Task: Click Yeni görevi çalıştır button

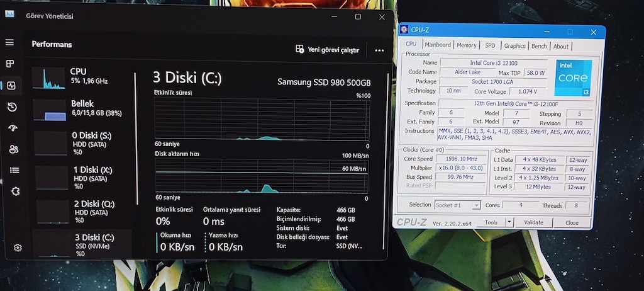Action: pyautogui.click(x=327, y=50)
